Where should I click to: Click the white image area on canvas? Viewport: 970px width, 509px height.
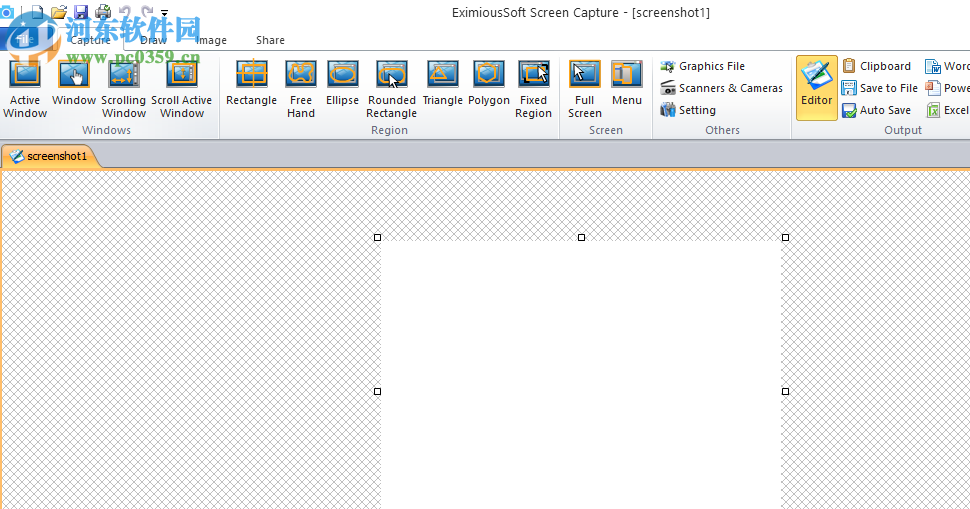(x=582, y=375)
